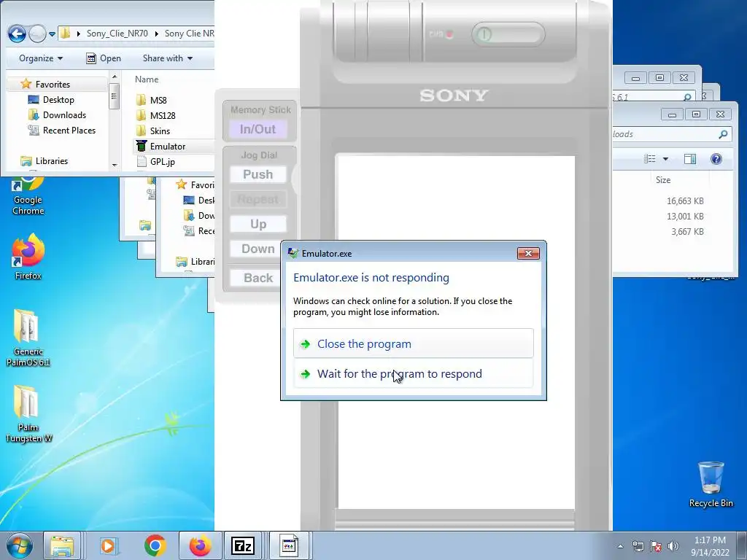Open the view options dropdown arrow

click(x=665, y=159)
